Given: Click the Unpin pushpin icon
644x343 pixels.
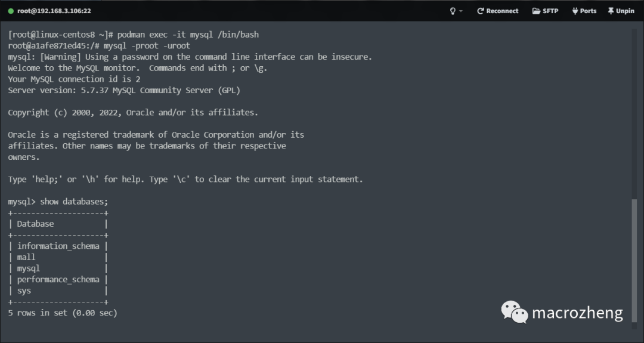Looking at the screenshot, I should point(611,11).
